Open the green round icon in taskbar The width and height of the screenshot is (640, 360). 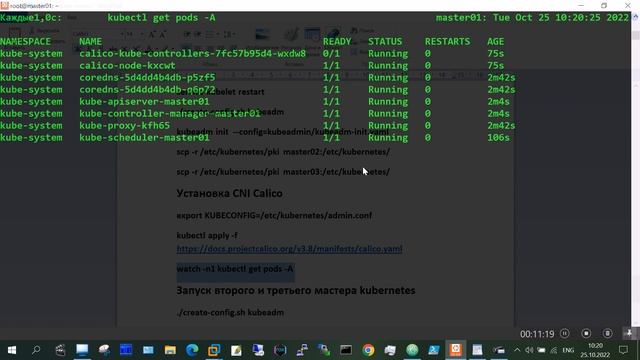(x=412, y=350)
